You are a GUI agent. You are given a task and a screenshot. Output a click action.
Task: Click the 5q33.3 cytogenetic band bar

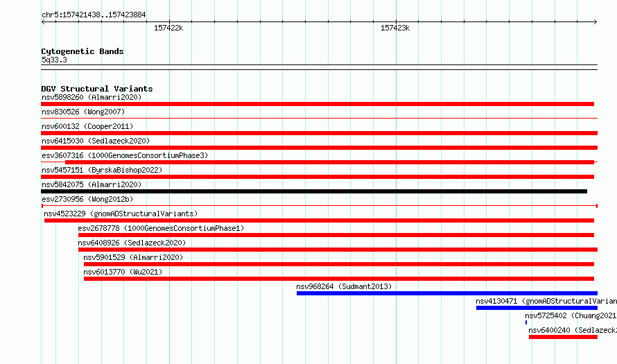pyautogui.click(x=319, y=67)
